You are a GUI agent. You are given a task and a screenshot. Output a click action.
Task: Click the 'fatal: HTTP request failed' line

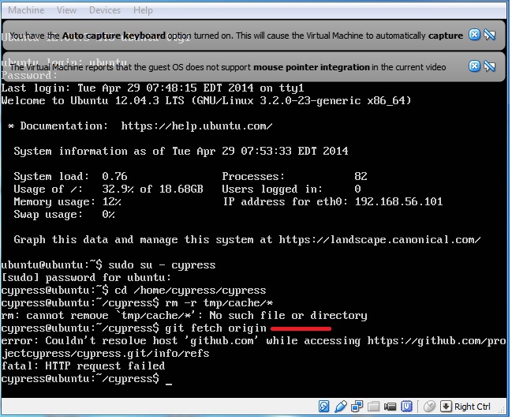point(83,366)
